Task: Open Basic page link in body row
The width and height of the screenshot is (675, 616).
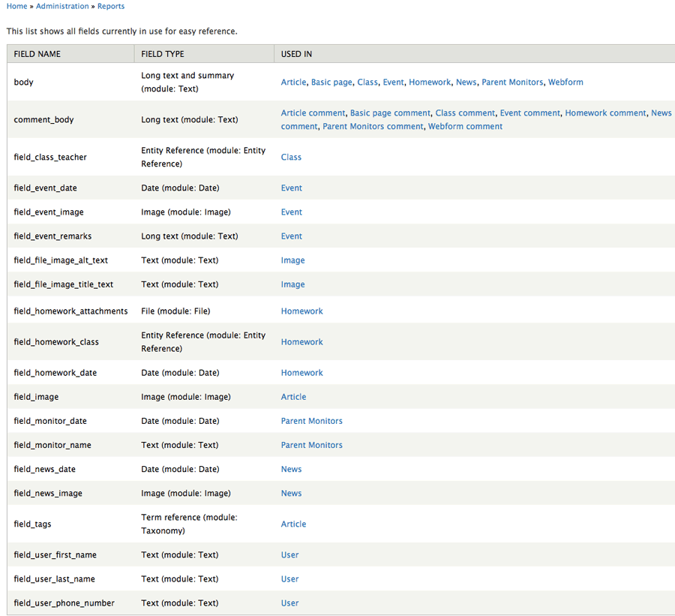Action: click(331, 82)
